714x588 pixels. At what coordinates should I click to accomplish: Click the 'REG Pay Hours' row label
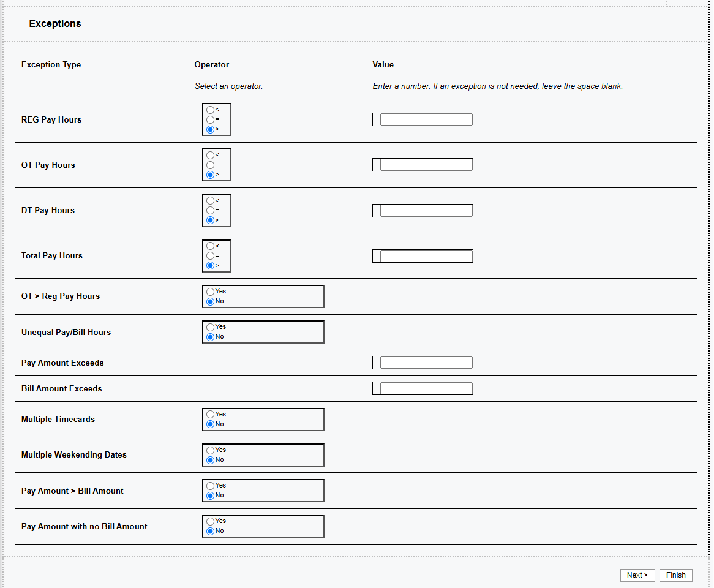point(51,120)
